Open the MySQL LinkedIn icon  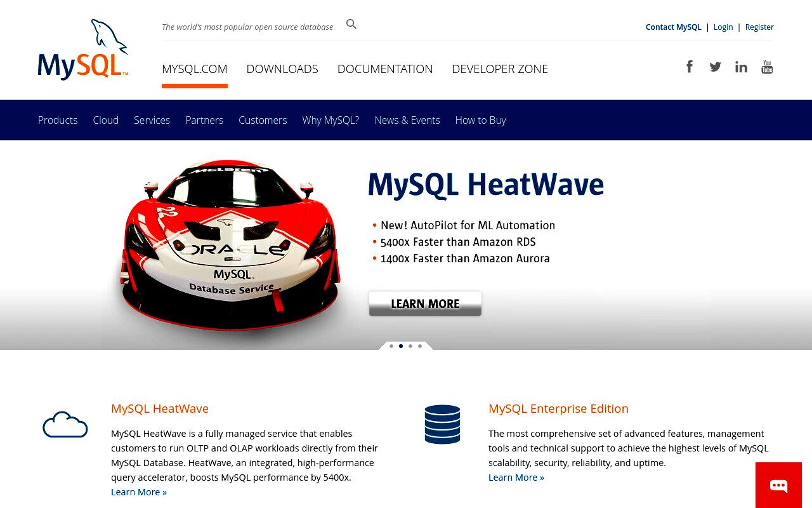click(x=741, y=67)
